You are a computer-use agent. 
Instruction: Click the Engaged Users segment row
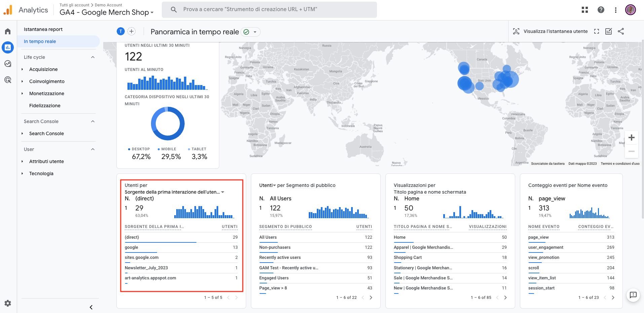coord(316,278)
